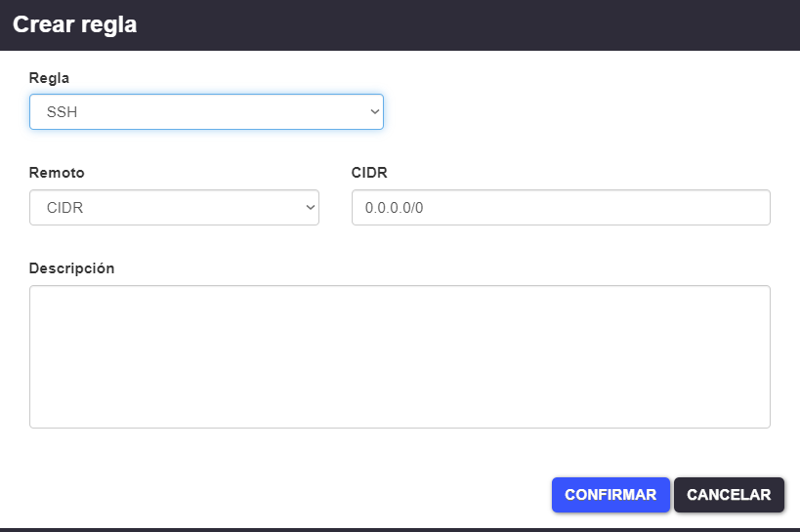Focus the Descripción text area
This screenshot has height=532, width=800.
pos(400,356)
